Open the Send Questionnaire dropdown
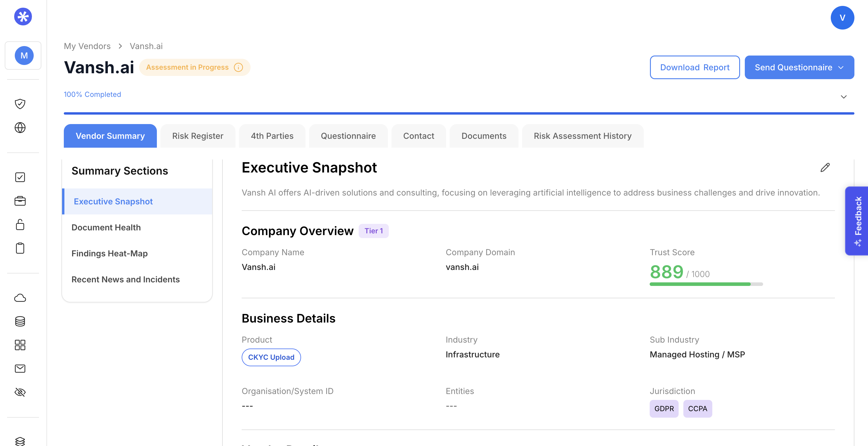 [799, 67]
